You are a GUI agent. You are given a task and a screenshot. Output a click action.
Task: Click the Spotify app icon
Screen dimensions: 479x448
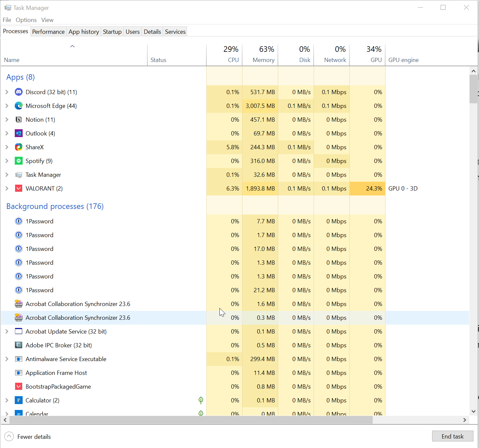pyautogui.click(x=19, y=161)
